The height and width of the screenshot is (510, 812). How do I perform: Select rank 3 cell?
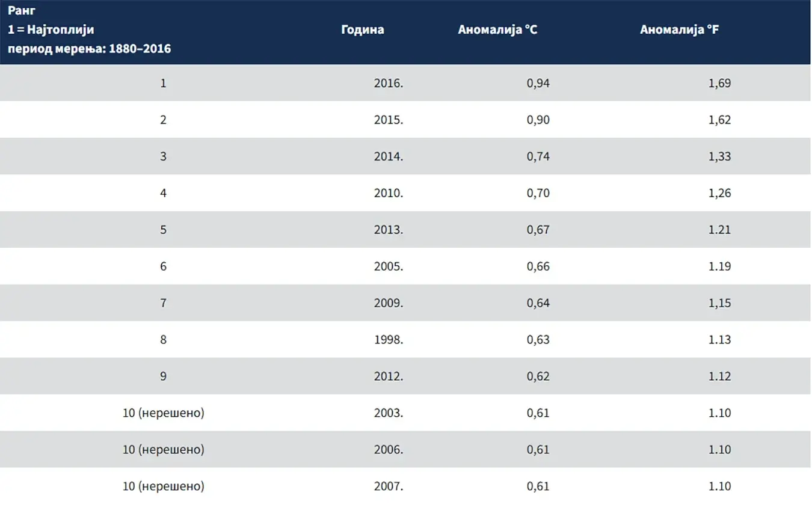163,156
